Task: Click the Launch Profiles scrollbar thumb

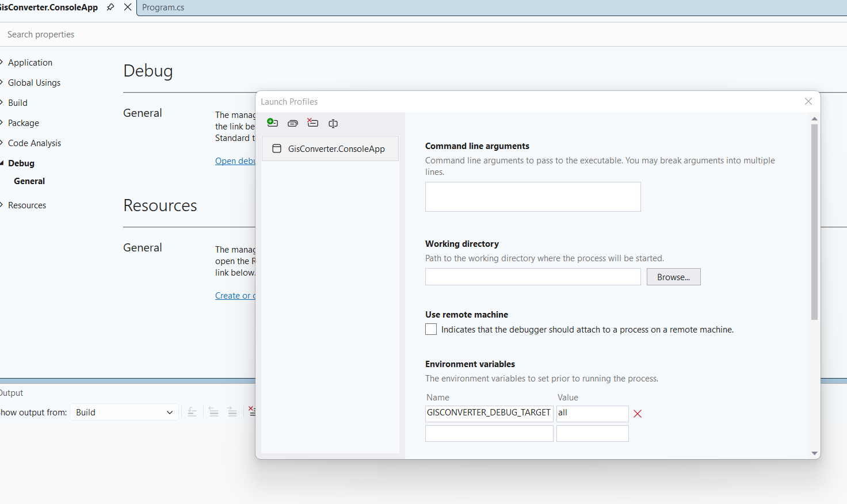Action: (x=814, y=222)
